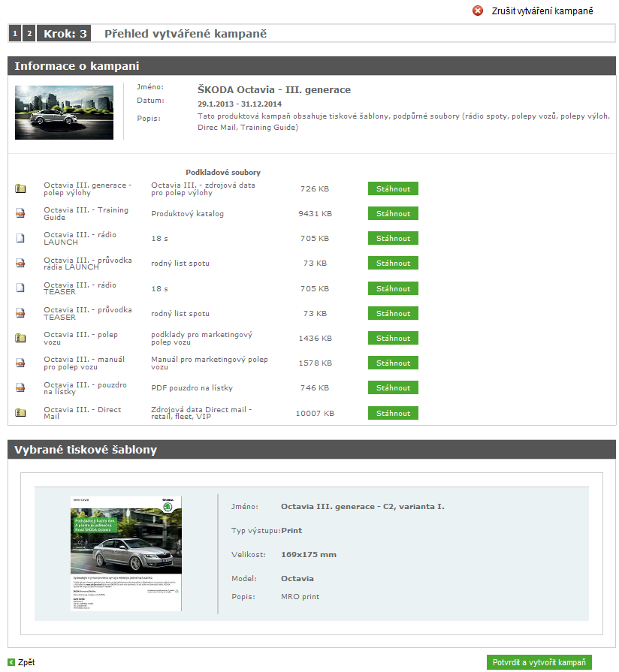Download manuál pro polep vozu file
619x672 pixels.
tap(393, 363)
